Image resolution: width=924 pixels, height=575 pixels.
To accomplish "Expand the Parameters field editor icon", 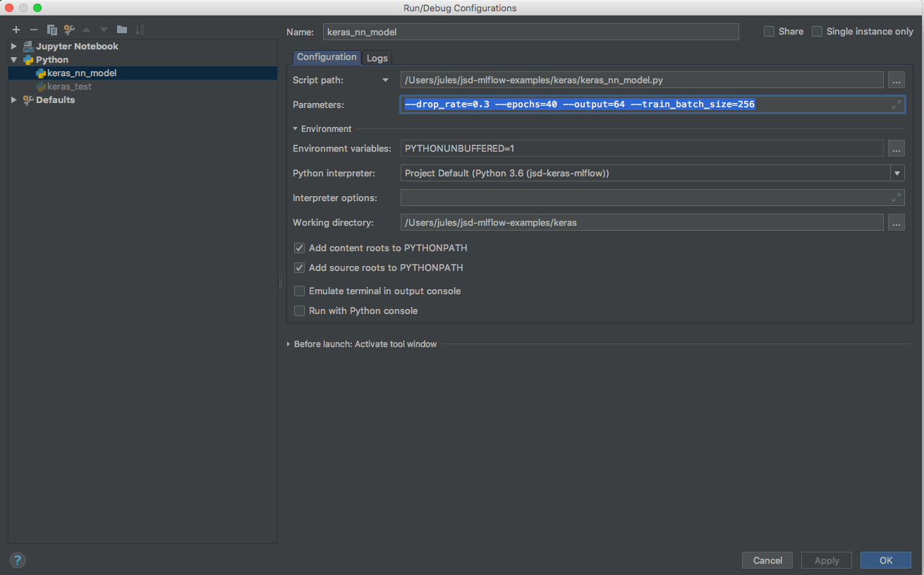I will click(896, 104).
